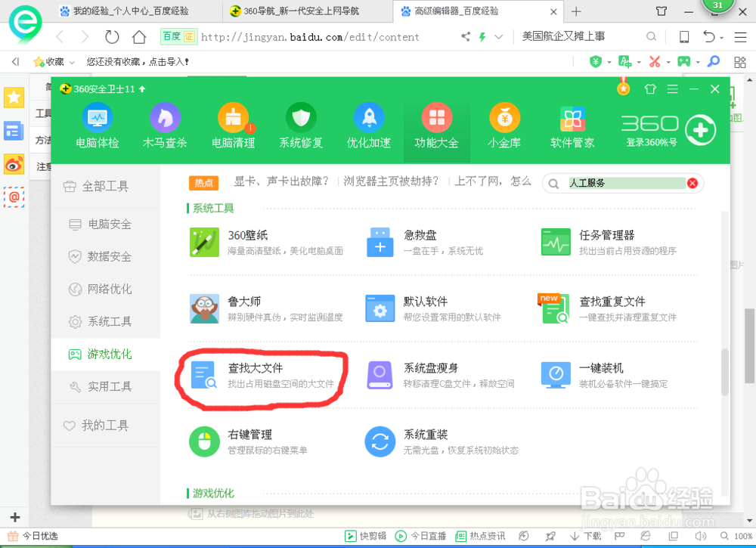Screen dimensions: 756x548
Task: Open 系统修复 system repair
Action: pyautogui.click(x=301, y=125)
